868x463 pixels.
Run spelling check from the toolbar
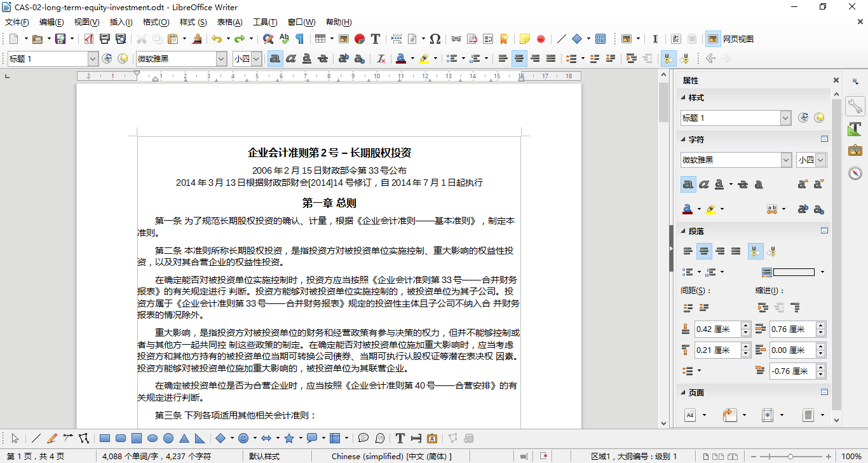(284, 39)
